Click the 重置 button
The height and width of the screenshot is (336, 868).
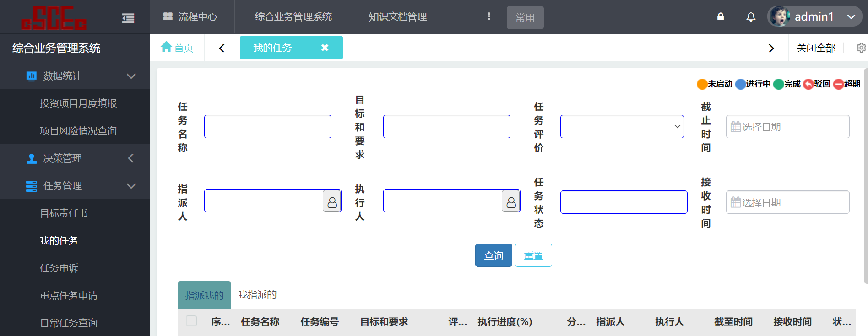533,255
